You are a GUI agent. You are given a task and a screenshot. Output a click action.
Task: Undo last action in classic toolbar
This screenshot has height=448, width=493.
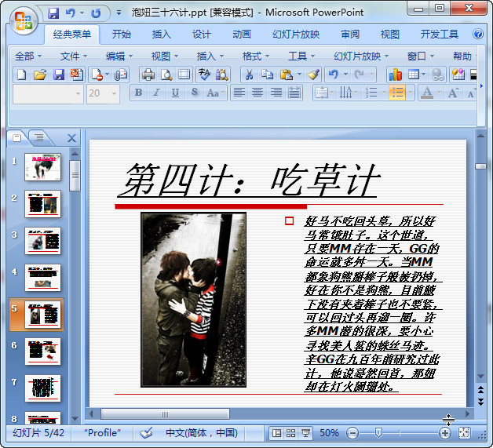pyautogui.click(x=334, y=75)
